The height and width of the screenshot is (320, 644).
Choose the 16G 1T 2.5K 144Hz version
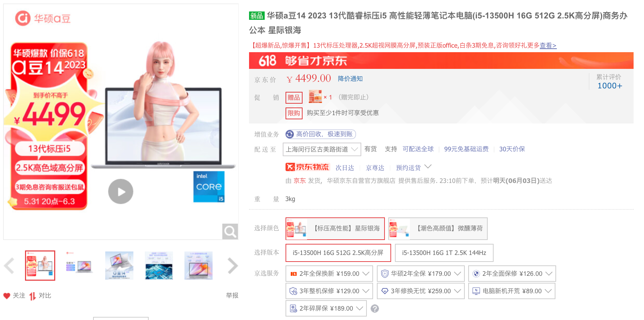pyautogui.click(x=444, y=253)
